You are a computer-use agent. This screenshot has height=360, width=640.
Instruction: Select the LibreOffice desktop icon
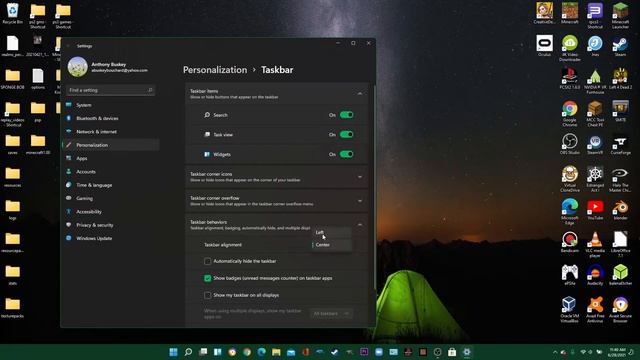620,244
